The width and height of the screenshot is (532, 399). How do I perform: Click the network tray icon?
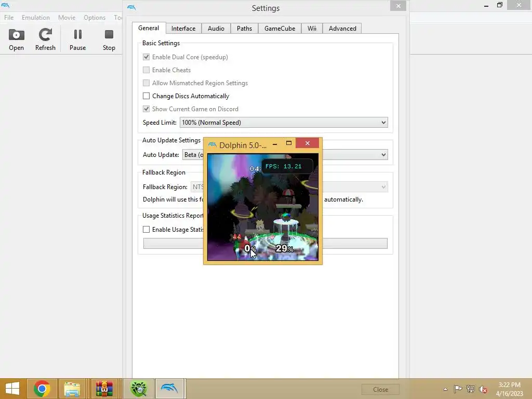point(471,389)
